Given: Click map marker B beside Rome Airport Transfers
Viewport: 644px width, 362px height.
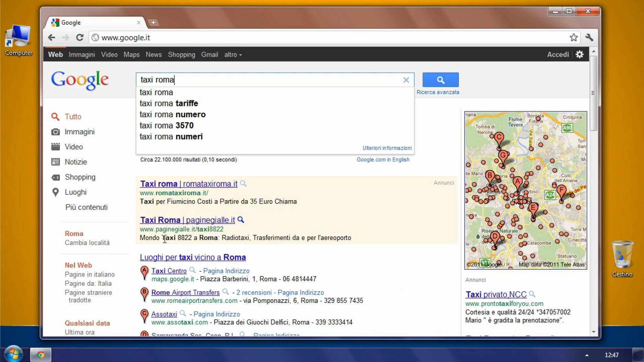Looking at the screenshot, I should 144,295.
